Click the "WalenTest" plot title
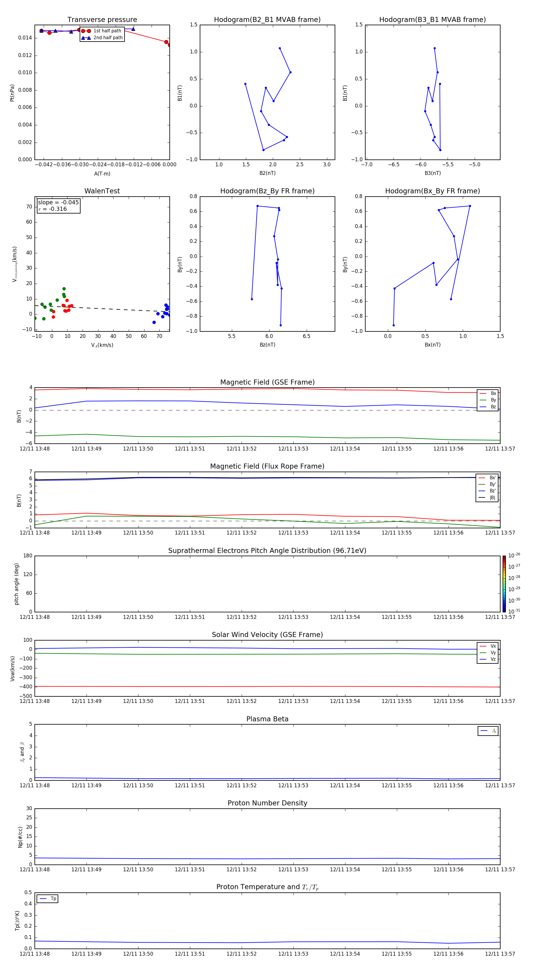The width and height of the screenshot is (535, 980). [102, 191]
